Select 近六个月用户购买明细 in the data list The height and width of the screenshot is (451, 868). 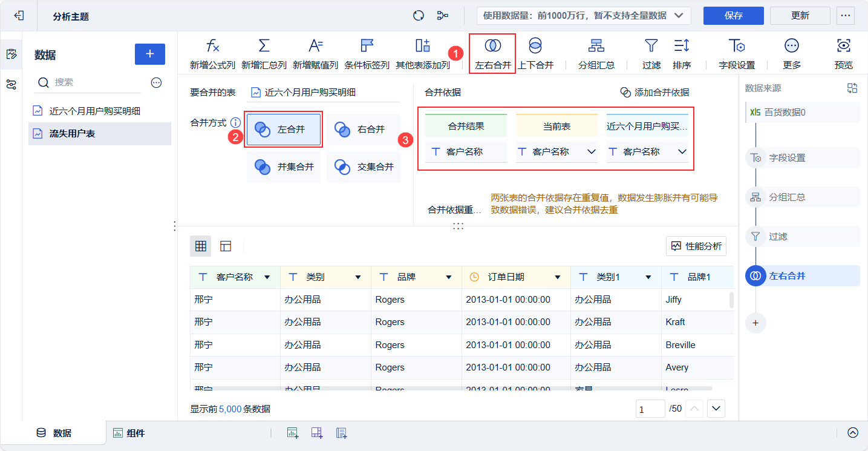100,111
